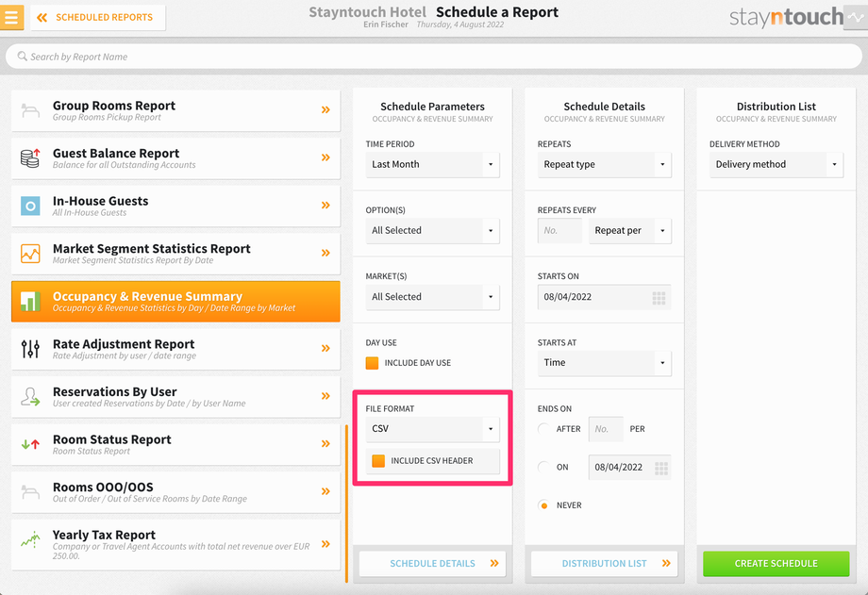Screen dimensions: 868x595
Task: Select the Rooms OOO/OOS report item
Action: [175, 492]
